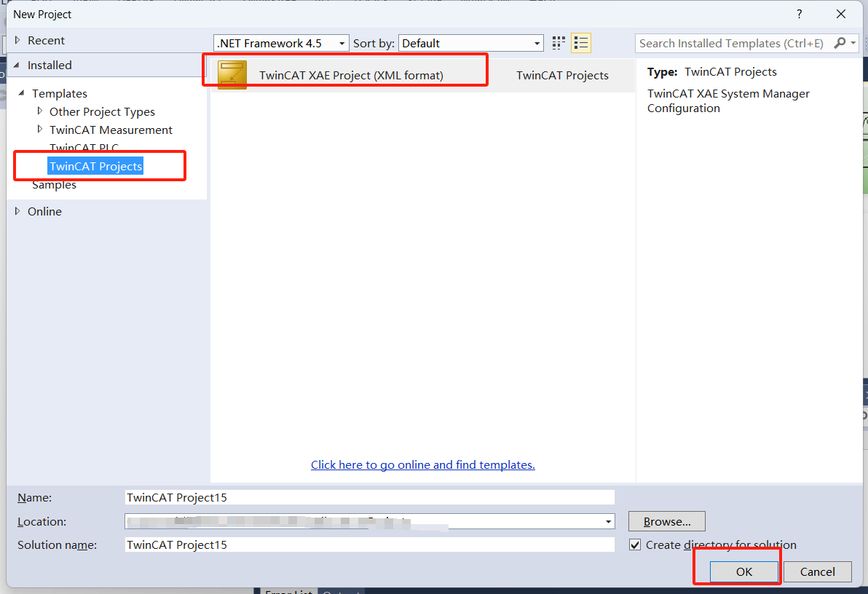This screenshot has height=594, width=868.
Task: Click the search magnifier icon
Action: click(x=840, y=43)
